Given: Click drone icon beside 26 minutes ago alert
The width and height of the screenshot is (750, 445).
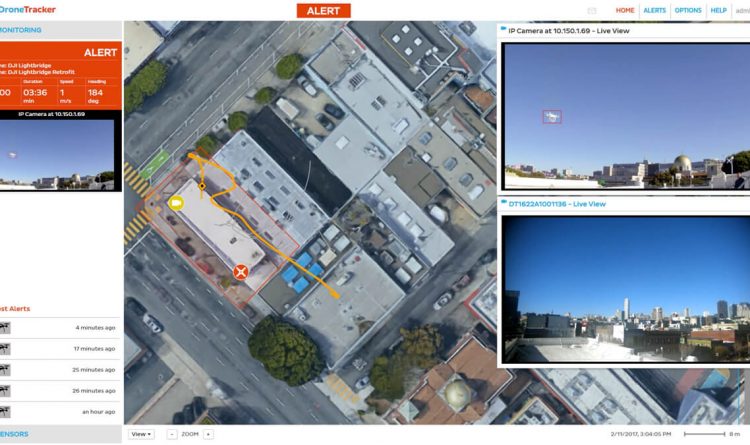Looking at the screenshot, I should tap(5, 391).
